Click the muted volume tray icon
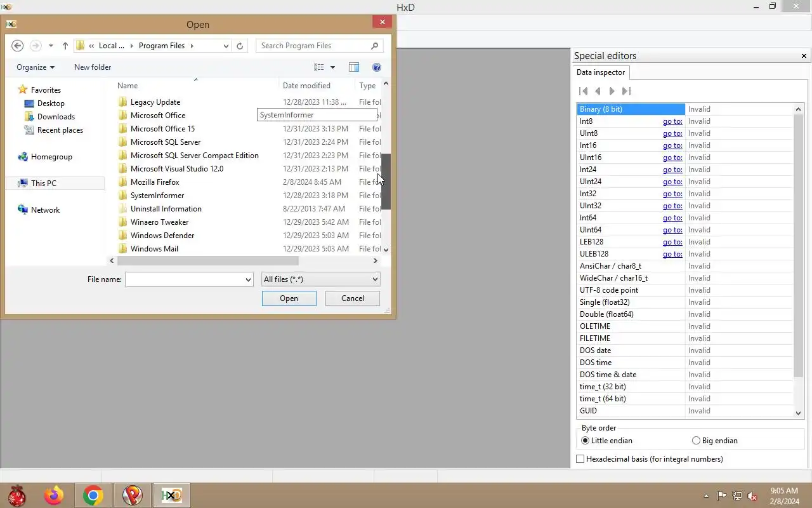The image size is (812, 508). [752, 496]
